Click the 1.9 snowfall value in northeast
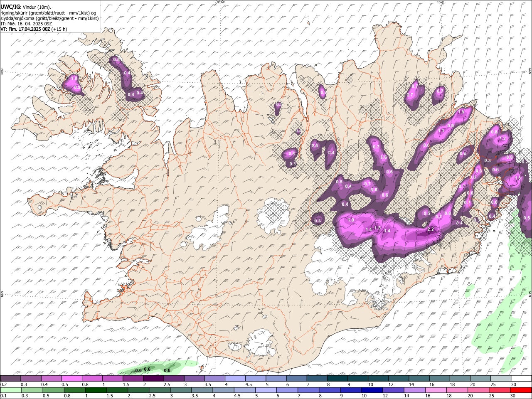 (x=461, y=112)
